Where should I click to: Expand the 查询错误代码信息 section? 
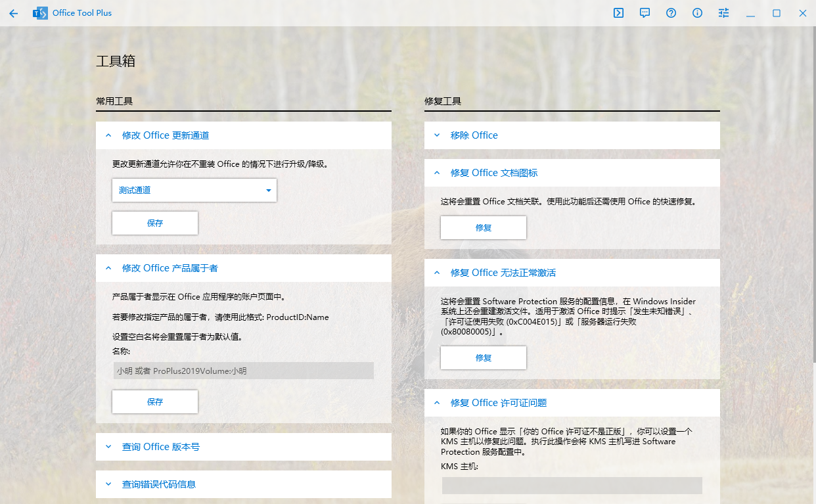coord(108,484)
